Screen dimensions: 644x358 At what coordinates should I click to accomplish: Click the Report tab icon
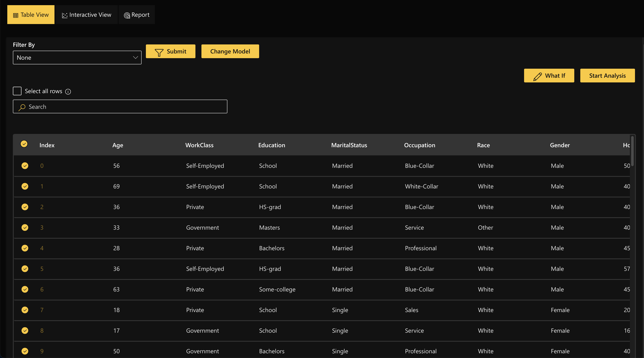coord(127,15)
